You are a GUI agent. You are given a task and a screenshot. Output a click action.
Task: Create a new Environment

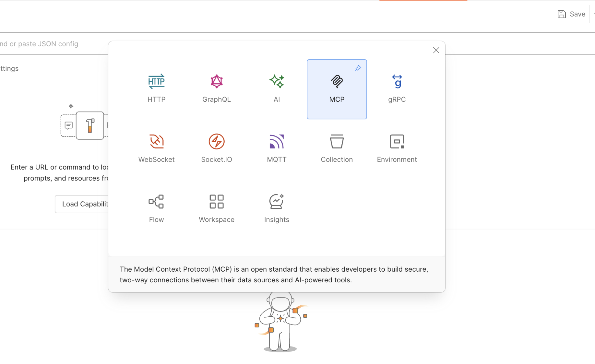coord(397,149)
